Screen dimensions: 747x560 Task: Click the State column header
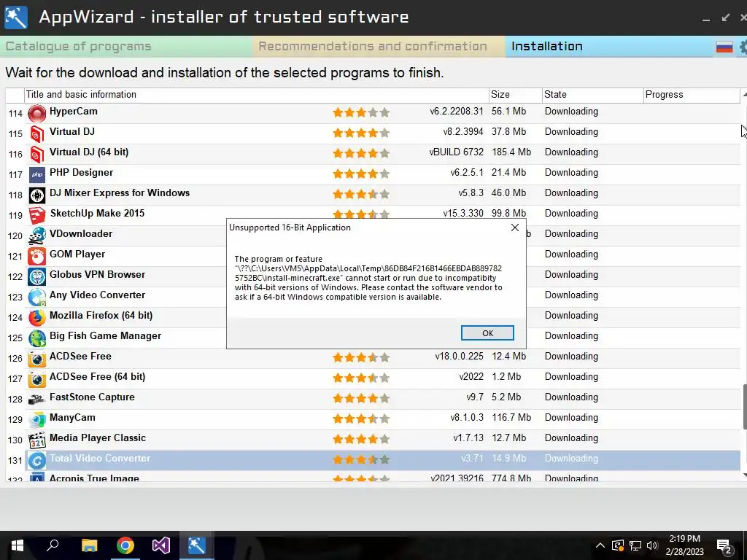[592, 95]
